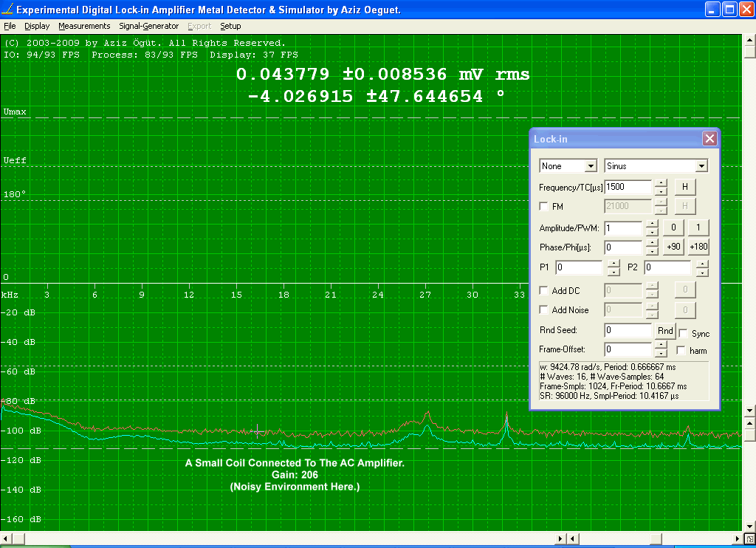Close the Lock-in dialog
This screenshot has height=548, width=756.
pyautogui.click(x=709, y=139)
